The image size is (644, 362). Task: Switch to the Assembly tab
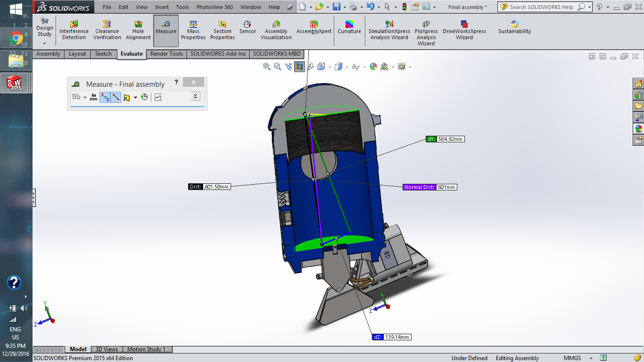pyautogui.click(x=48, y=54)
